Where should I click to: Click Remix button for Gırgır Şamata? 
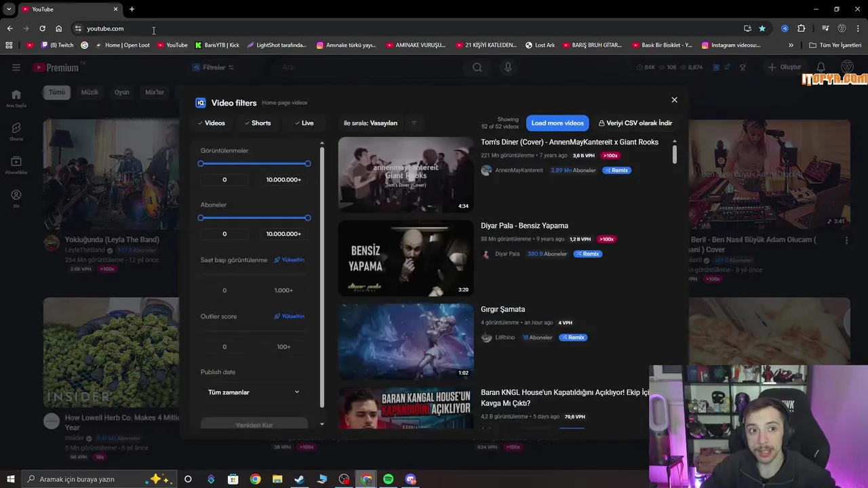click(573, 337)
